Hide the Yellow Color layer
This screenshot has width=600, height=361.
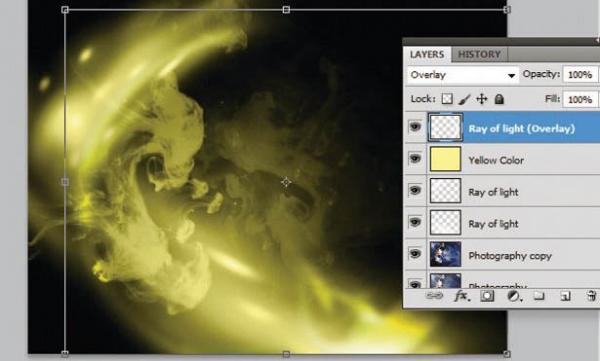[415, 158]
